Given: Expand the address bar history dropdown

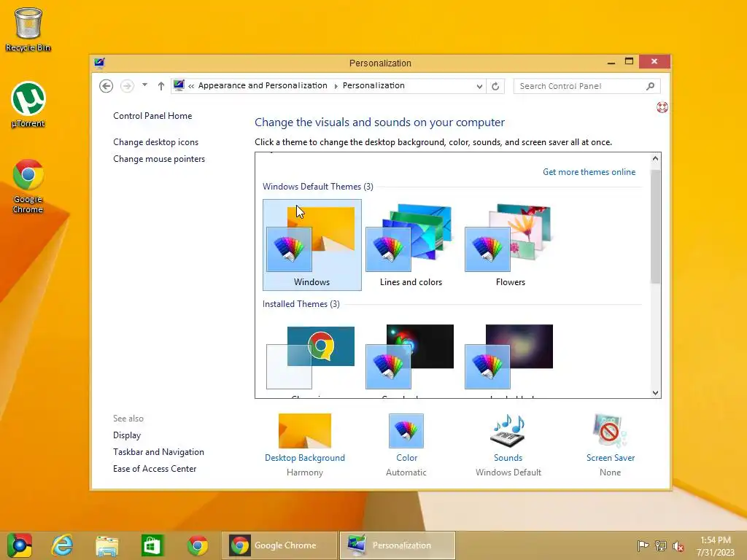Looking at the screenshot, I should point(479,86).
